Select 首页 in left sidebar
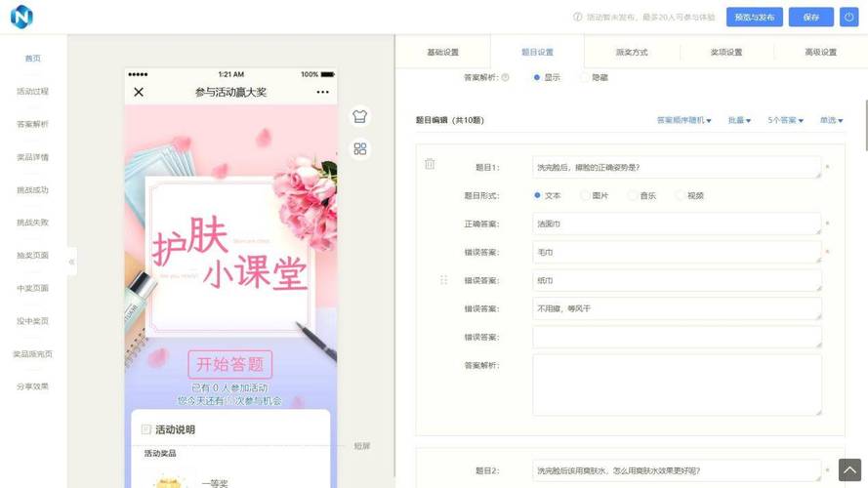 [x=32, y=59]
